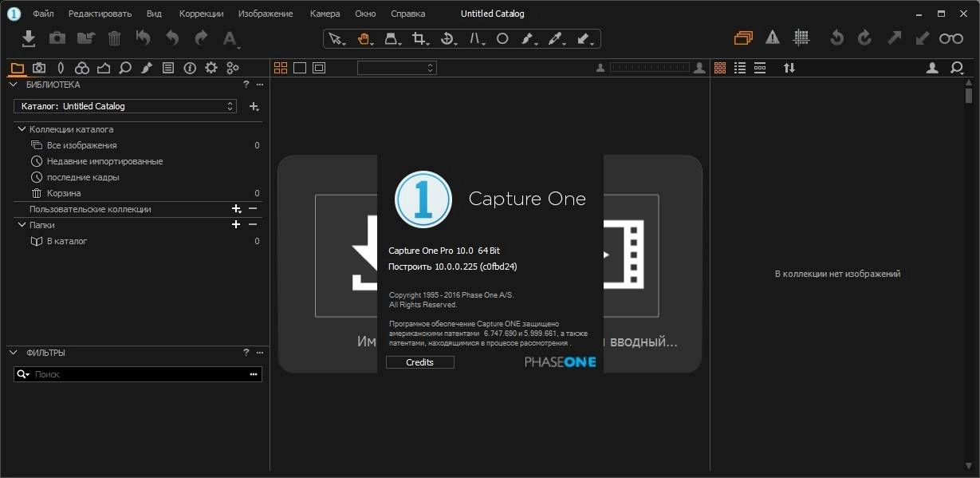This screenshot has height=478, width=980.
Task: Switch viewer to multi-view grid mode
Action: pos(281,68)
